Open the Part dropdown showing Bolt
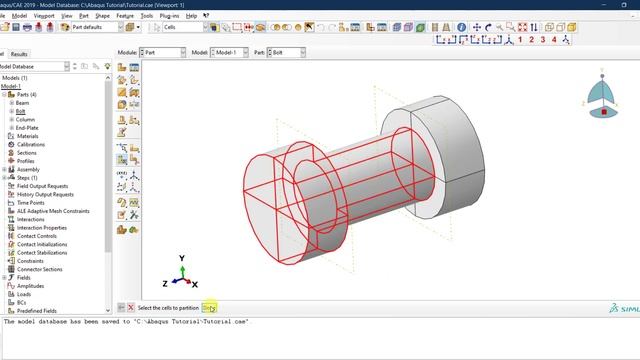 coord(286,53)
